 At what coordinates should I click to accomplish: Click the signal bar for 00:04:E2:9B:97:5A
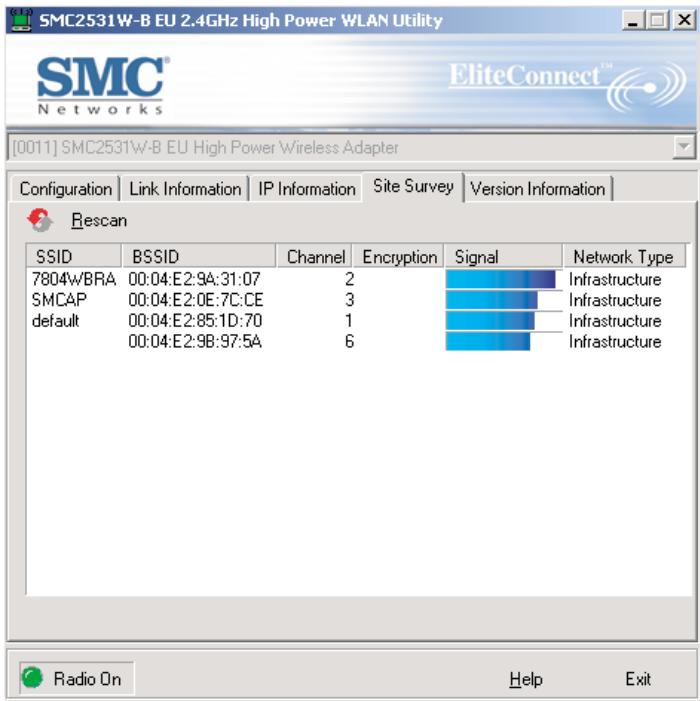[488, 342]
